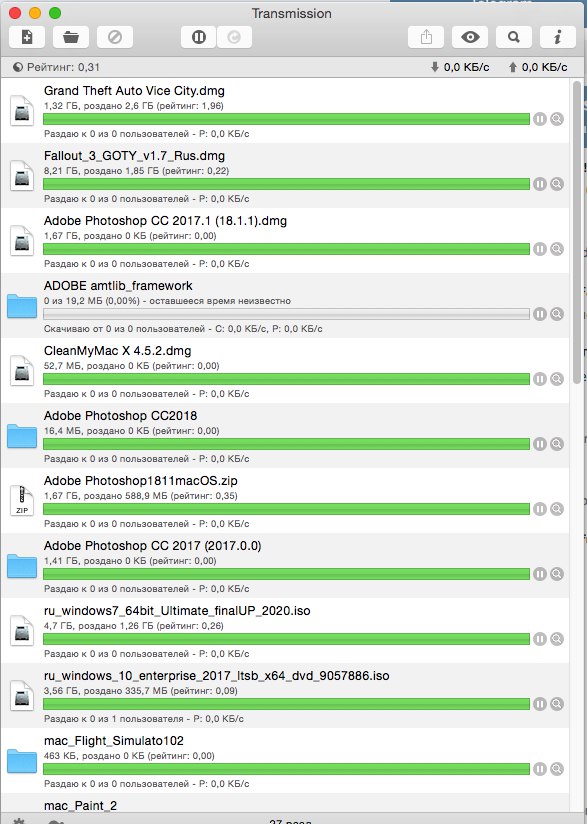The width and height of the screenshot is (587, 824).
Task: Click text '1,67 ГБ, роздано 588,9 МБ'
Action: click(x=106, y=496)
